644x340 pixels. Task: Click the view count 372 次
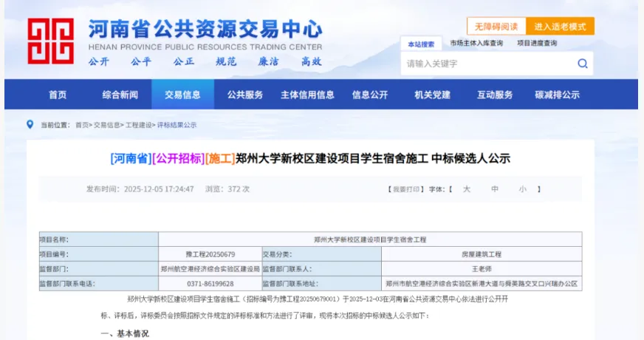(x=239, y=189)
